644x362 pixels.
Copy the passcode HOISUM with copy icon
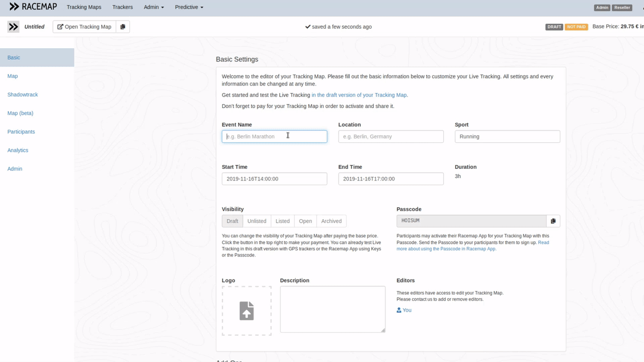[x=553, y=221]
